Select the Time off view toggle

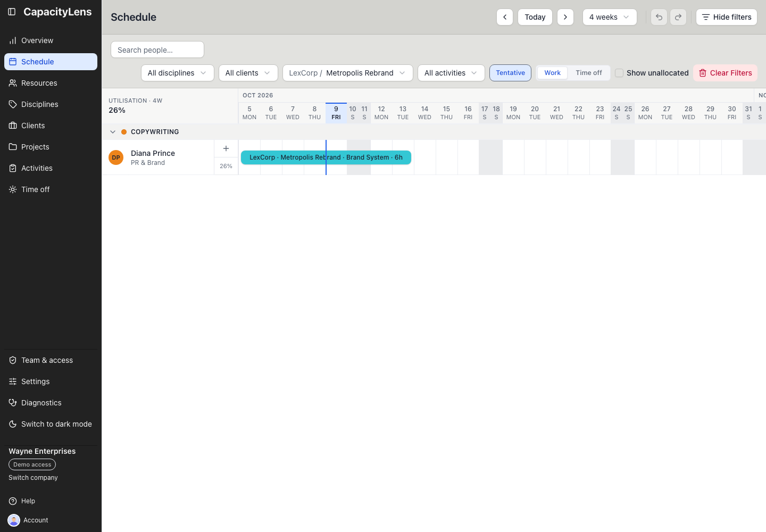(x=589, y=73)
